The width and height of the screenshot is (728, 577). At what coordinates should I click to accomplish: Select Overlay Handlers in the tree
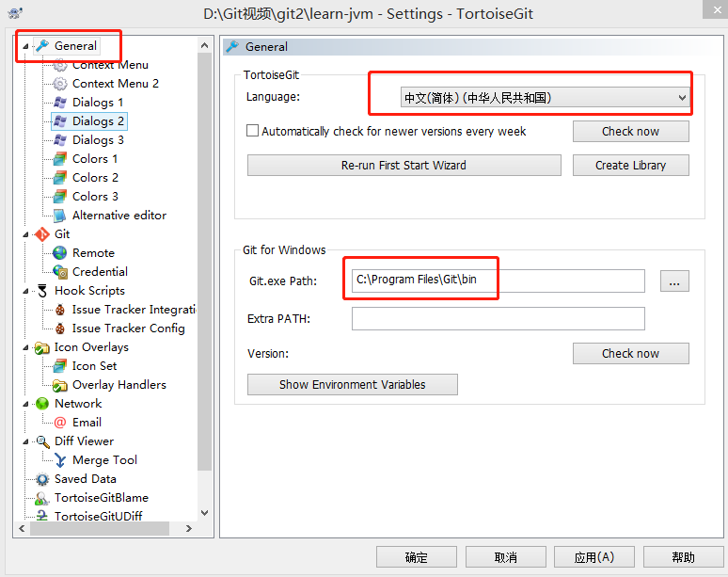click(119, 385)
